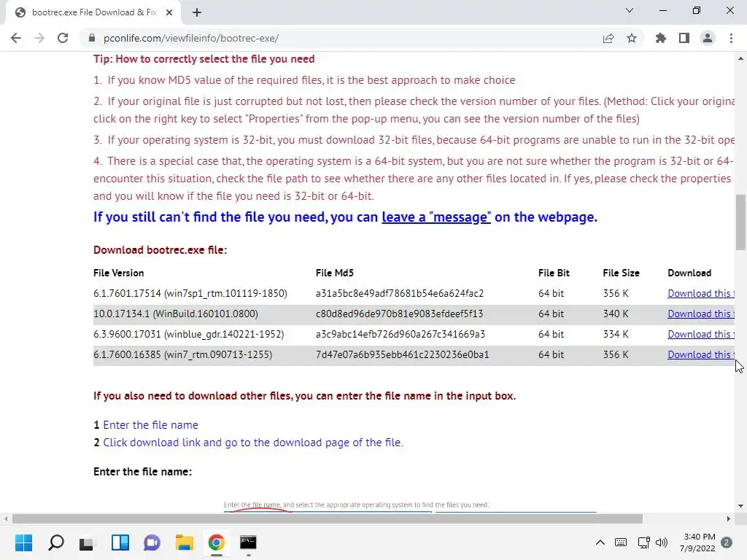
Task: Click the address bar URL
Action: click(191, 38)
